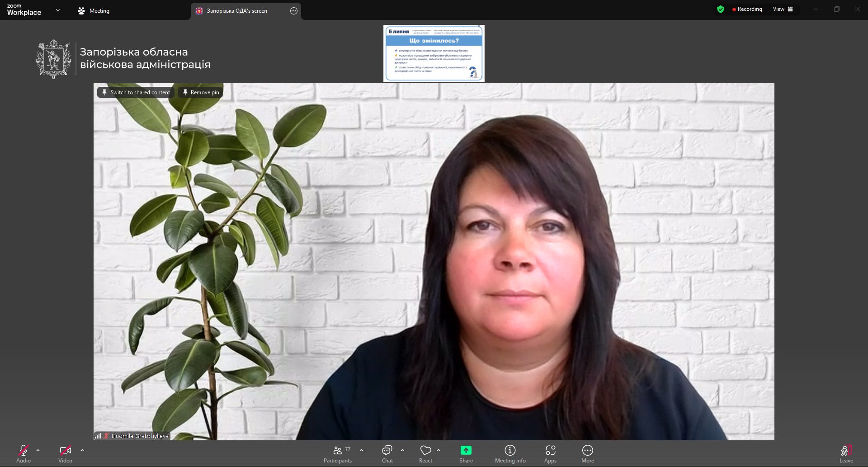Click the connection signal bars icon
The height and width of the screenshot is (467, 868).
[98, 436]
